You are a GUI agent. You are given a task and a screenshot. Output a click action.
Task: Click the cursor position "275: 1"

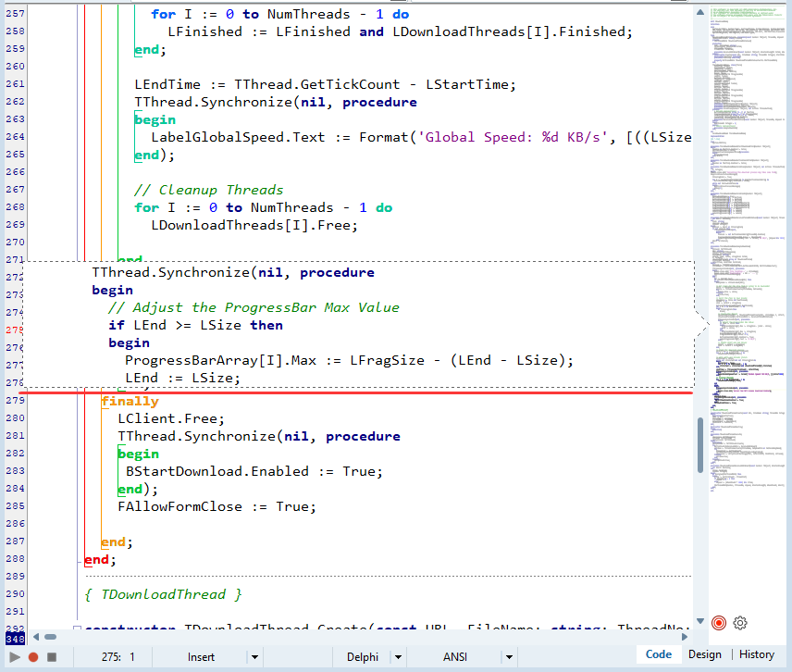(x=118, y=657)
